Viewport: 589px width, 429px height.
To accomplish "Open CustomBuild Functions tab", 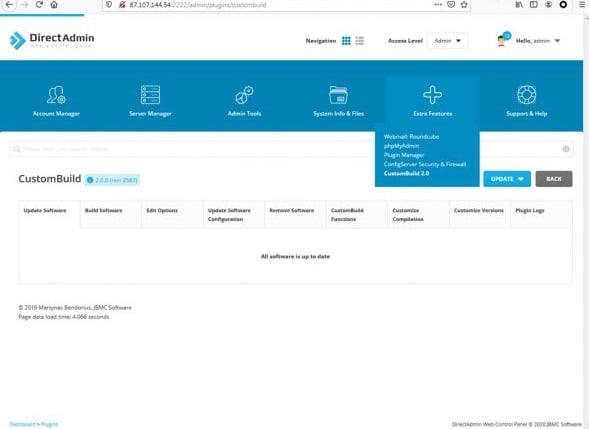I will [x=357, y=214].
